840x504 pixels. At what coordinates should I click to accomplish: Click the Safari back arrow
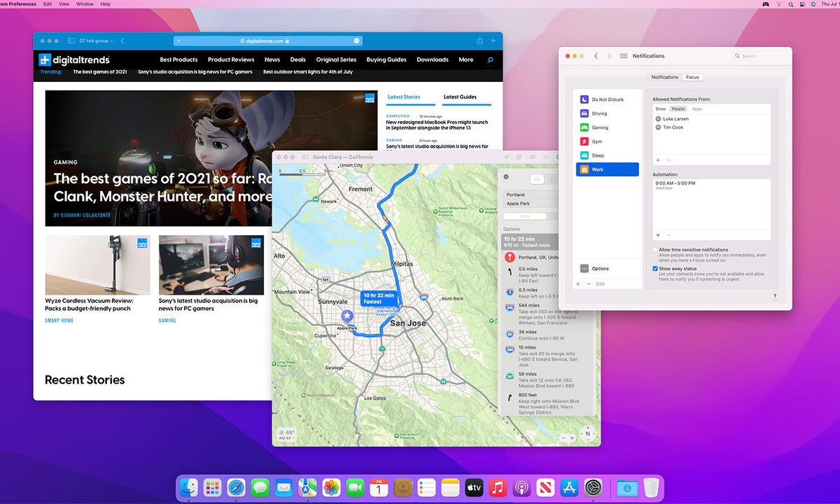pos(122,41)
